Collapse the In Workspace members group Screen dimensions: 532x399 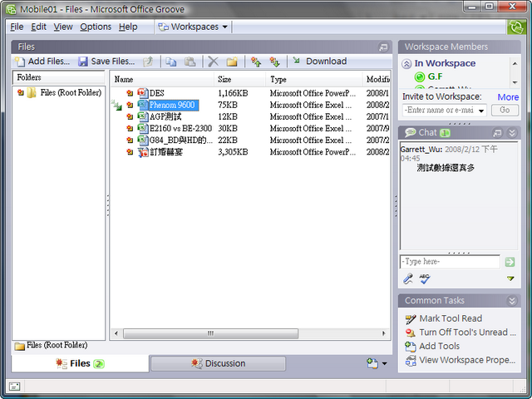[x=406, y=64]
